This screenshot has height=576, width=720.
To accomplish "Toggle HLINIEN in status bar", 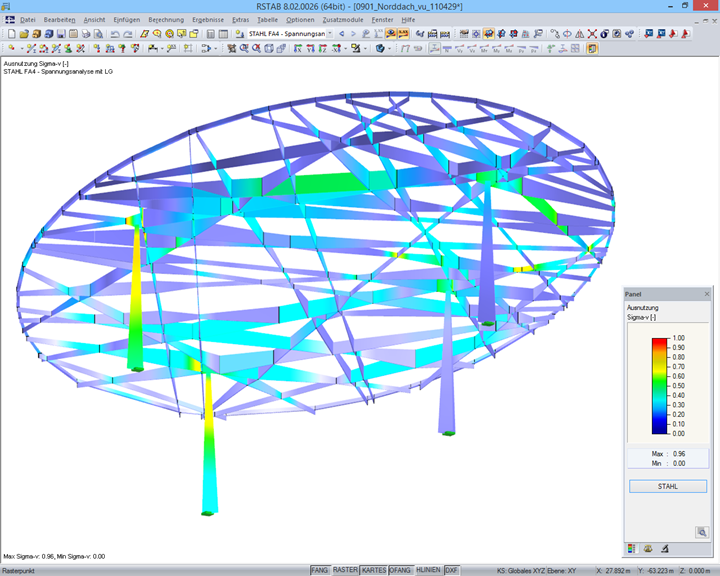I will click(428, 570).
